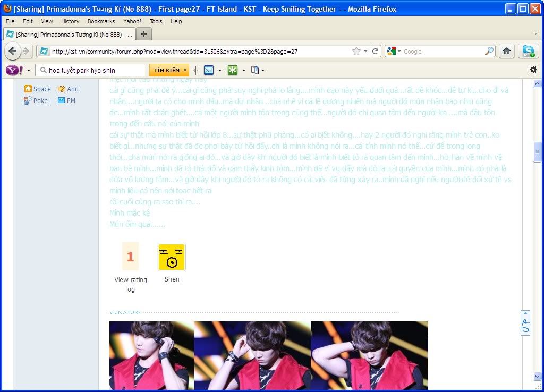Click the page scrollbar down arrow
The height and width of the screenshot is (392, 544).
pyautogui.click(x=537, y=376)
